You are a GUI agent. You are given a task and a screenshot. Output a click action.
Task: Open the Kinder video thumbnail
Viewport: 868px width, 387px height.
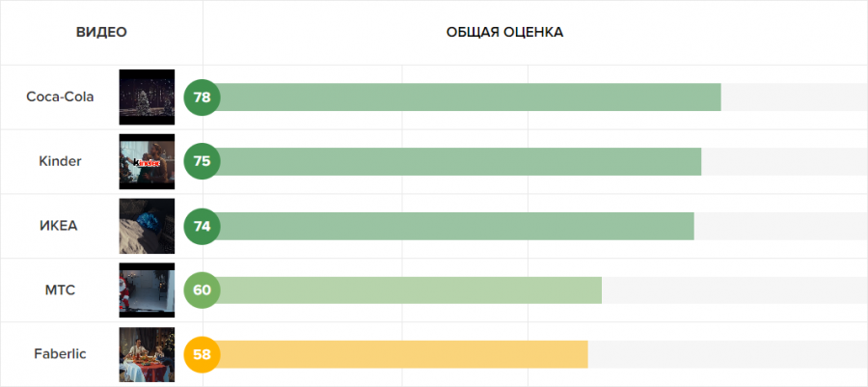(x=147, y=161)
